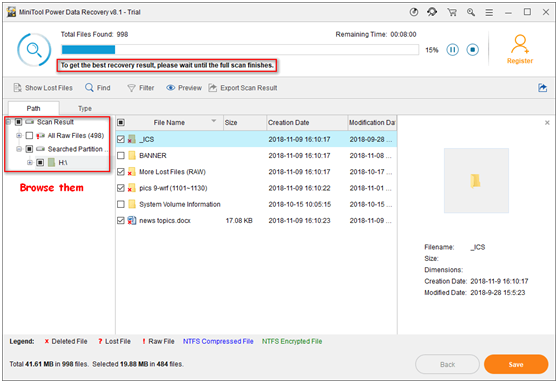Image resolution: width=558 pixels, height=383 pixels.
Task: Click the Save button
Action: (516, 364)
